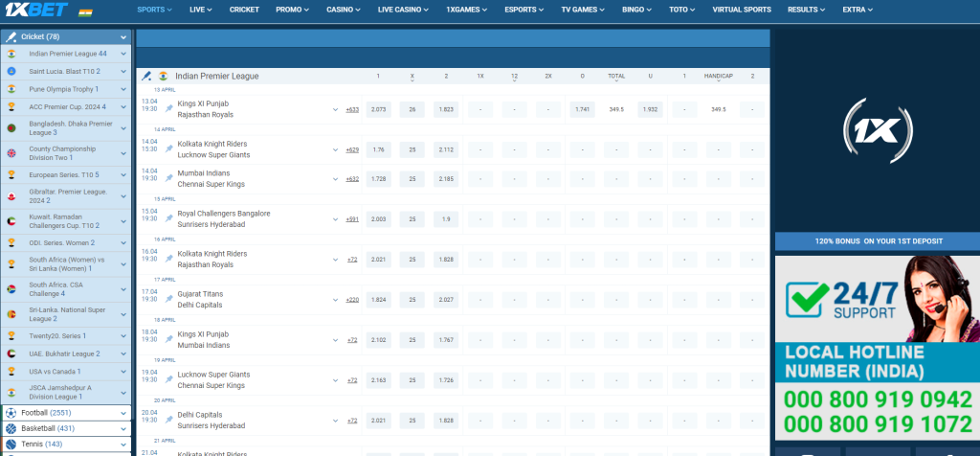This screenshot has width=980, height=456.
Task: Select odds 2.185 for Chennai Super Kings
Action: [446, 179]
